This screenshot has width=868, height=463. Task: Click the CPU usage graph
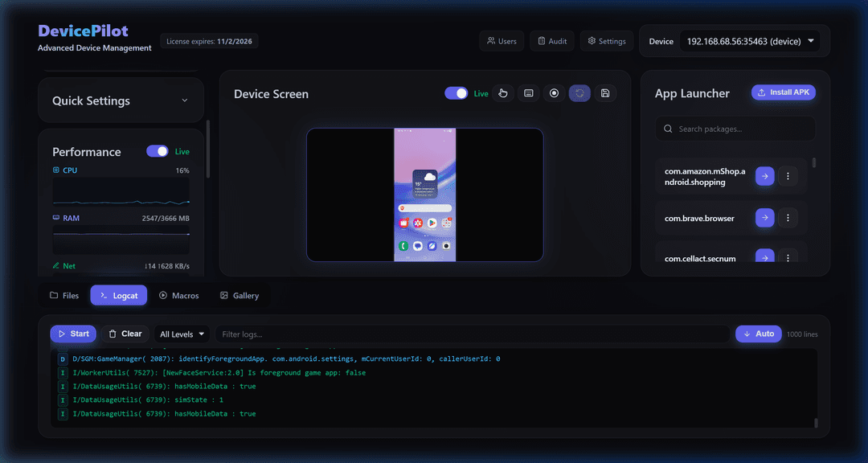click(121, 191)
